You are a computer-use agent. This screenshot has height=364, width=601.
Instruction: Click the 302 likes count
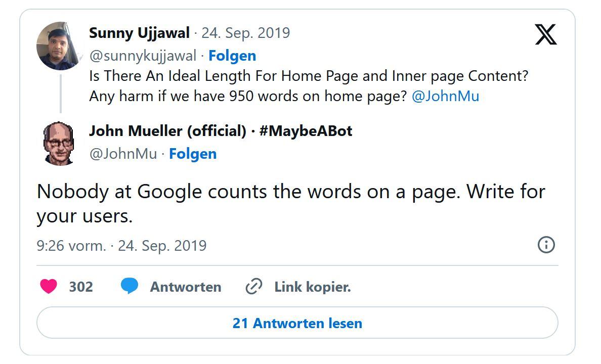coord(81,287)
